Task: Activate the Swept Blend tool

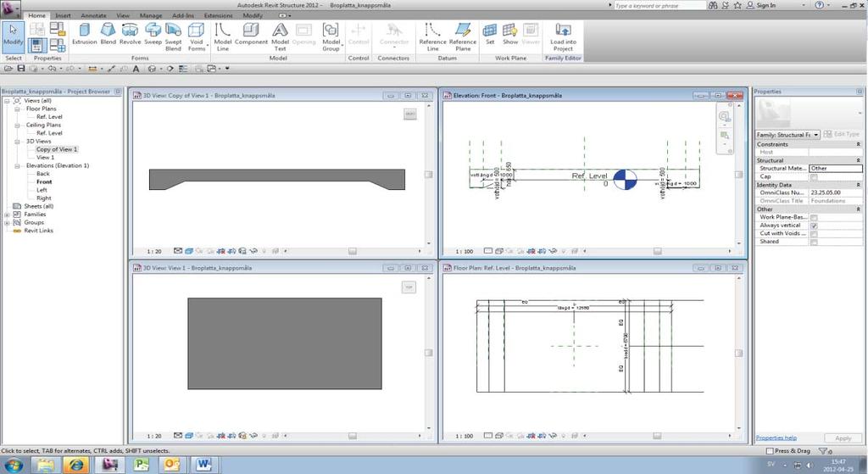Action: 173,37
